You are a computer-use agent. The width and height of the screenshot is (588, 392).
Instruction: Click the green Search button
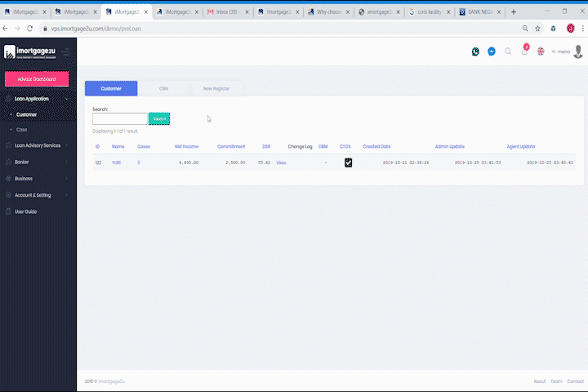coord(159,118)
